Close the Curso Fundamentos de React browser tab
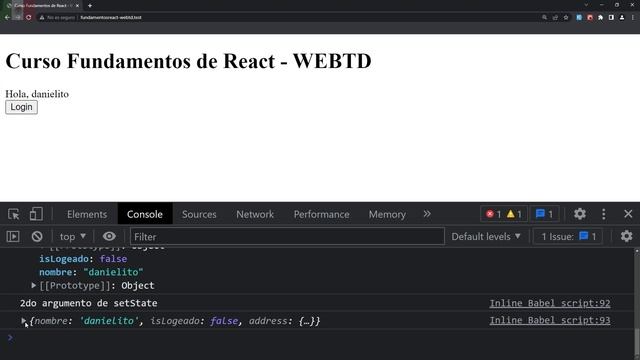Image resolution: width=640 pixels, height=360 pixels. coord(77,5)
